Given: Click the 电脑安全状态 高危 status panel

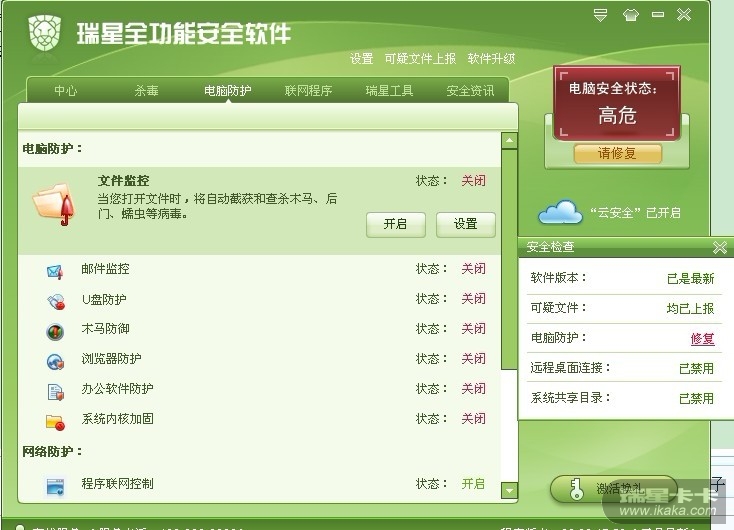Looking at the screenshot, I should pos(617,103).
